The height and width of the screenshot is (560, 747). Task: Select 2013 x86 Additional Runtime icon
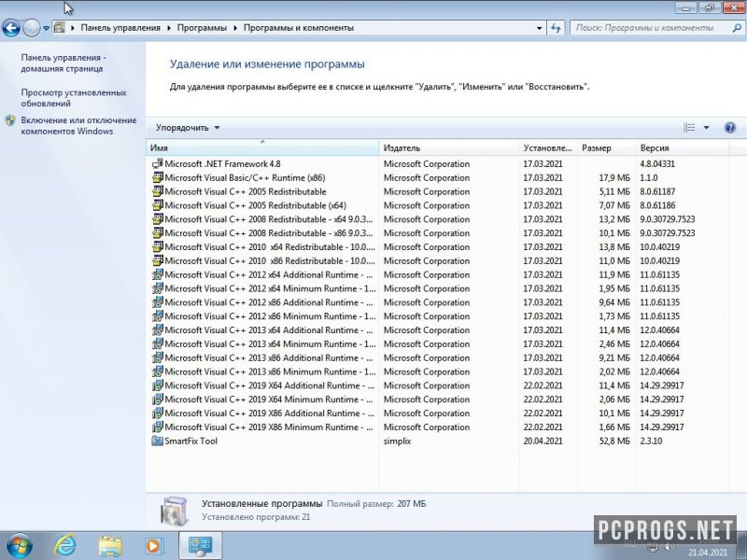[157, 357]
